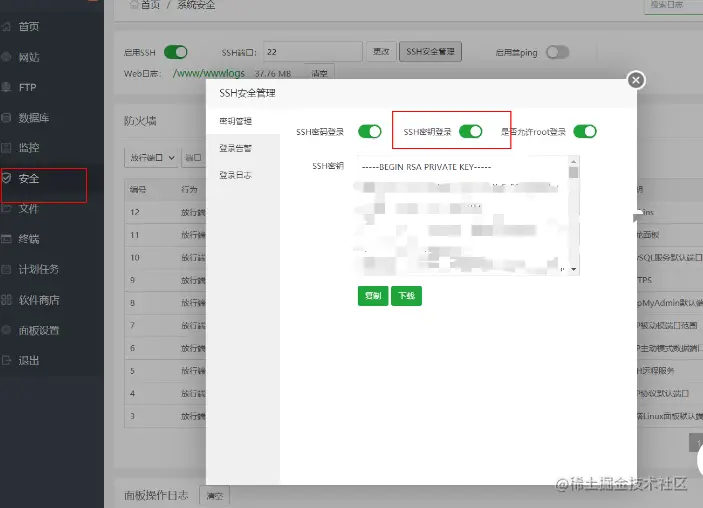The width and height of the screenshot is (703, 508).
Task: Open the FTP sidebar item
Action: 27,87
